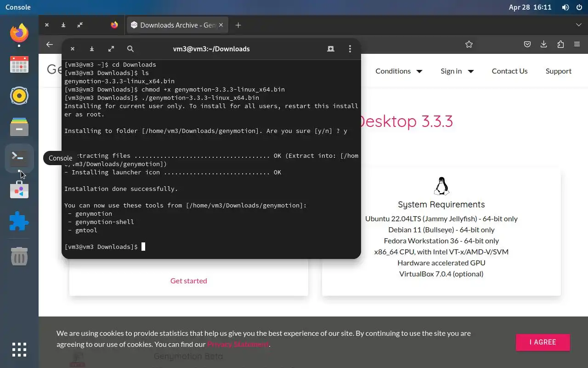
Task: Click the 'Installation done successfully.' line
Action: point(121,189)
